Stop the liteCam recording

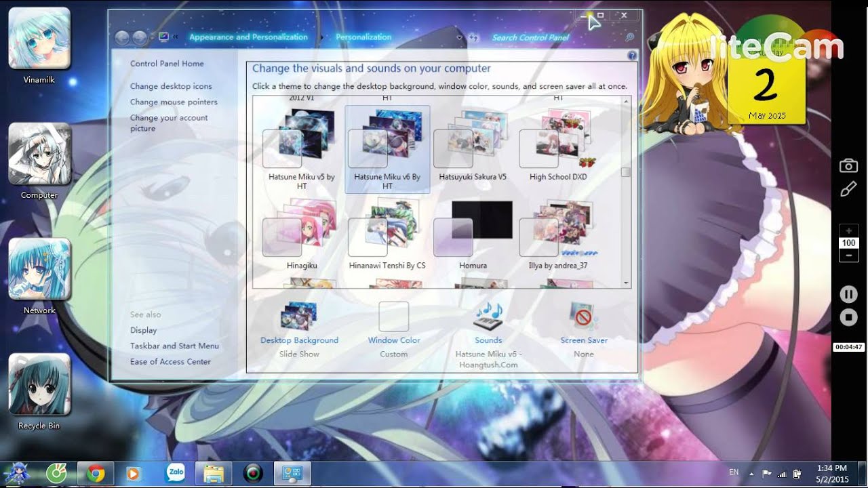[848, 317]
